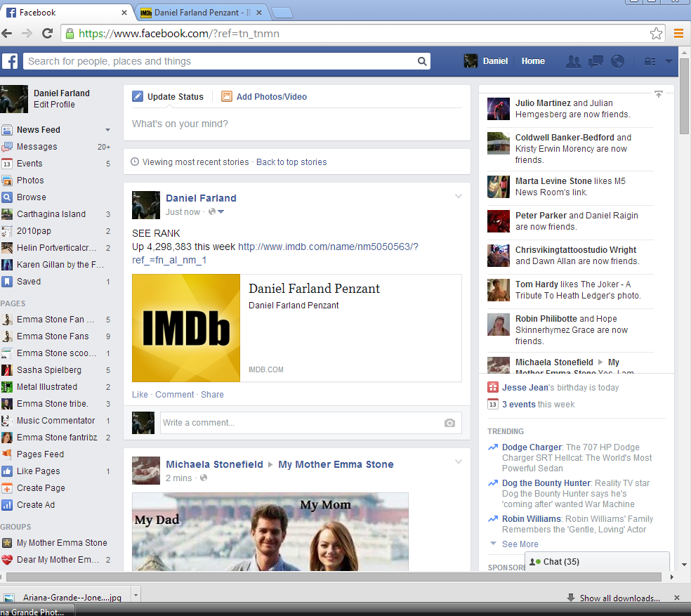
Task: Click the Pages Feed megaphone icon
Action: (6, 454)
